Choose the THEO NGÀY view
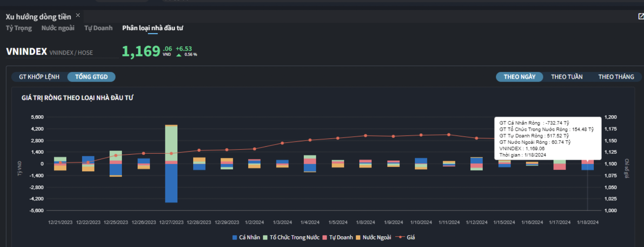Image resolution: width=644 pixels, height=247 pixels. point(519,77)
